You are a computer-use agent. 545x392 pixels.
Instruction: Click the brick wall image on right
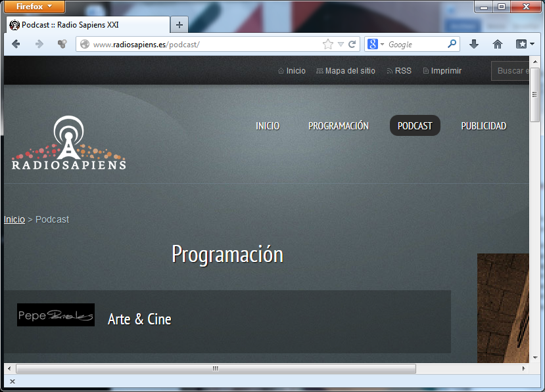pyautogui.click(x=503, y=308)
